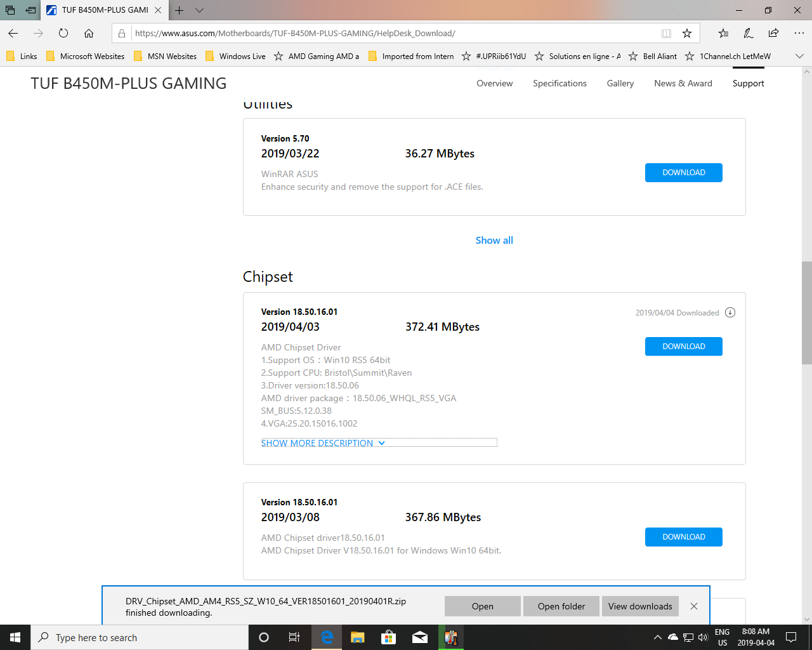Open Bell Aliant favorite

point(652,56)
